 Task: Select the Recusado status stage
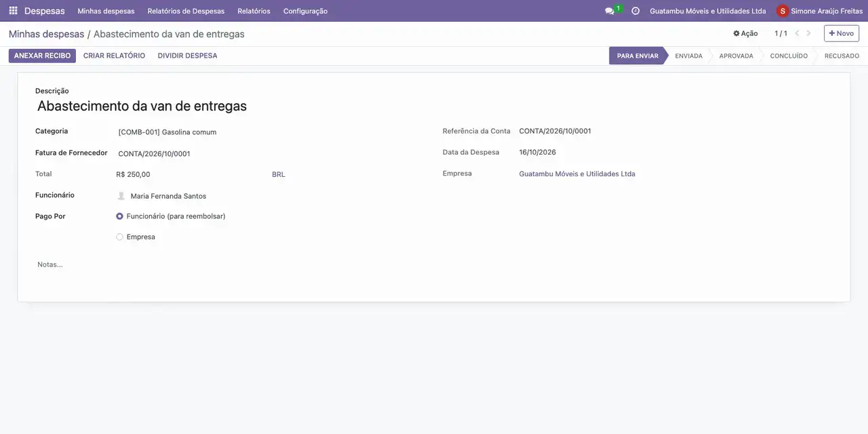[x=842, y=56]
